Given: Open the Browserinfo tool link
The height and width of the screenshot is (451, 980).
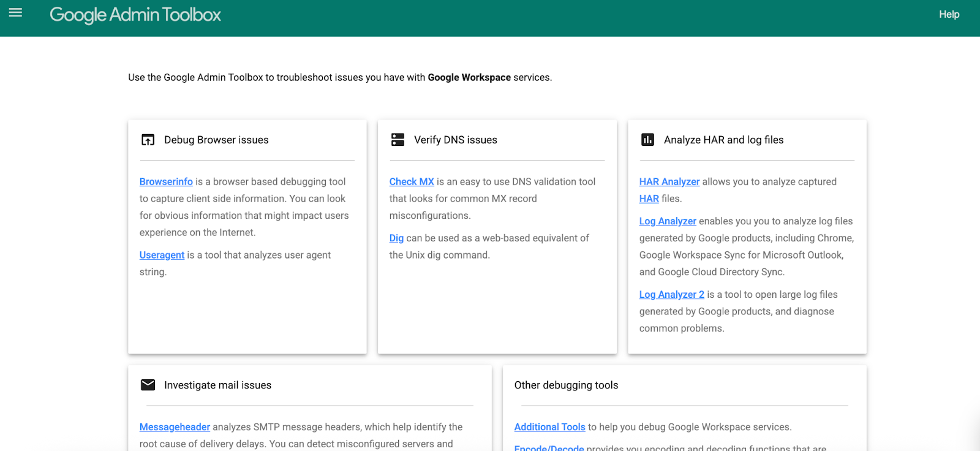Looking at the screenshot, I should tap(166, 181).
